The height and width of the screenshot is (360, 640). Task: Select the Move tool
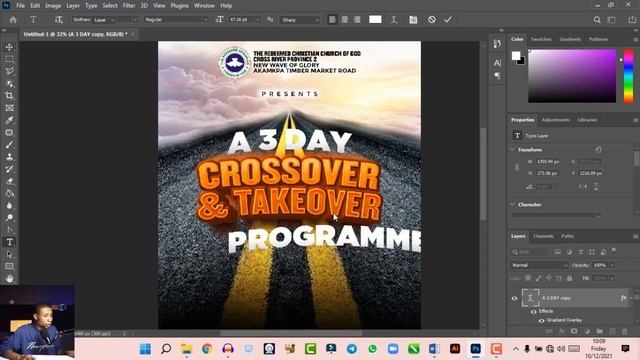(9, 47)
